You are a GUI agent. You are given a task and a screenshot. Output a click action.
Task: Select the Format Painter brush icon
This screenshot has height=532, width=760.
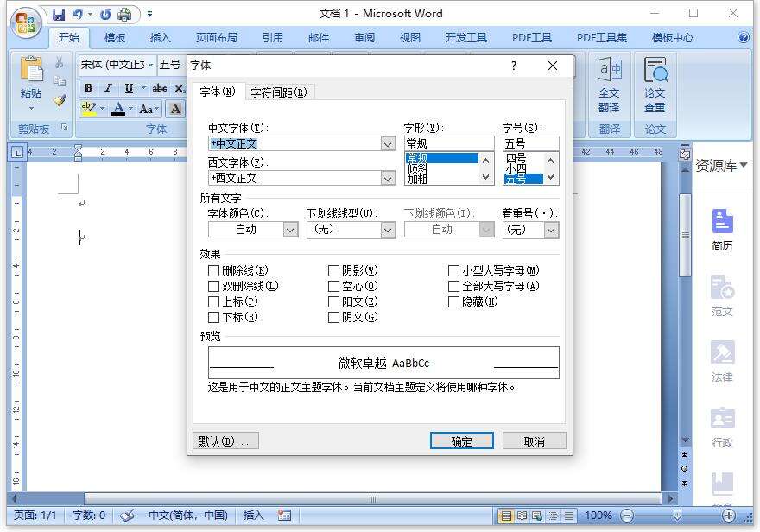[59, 100]
